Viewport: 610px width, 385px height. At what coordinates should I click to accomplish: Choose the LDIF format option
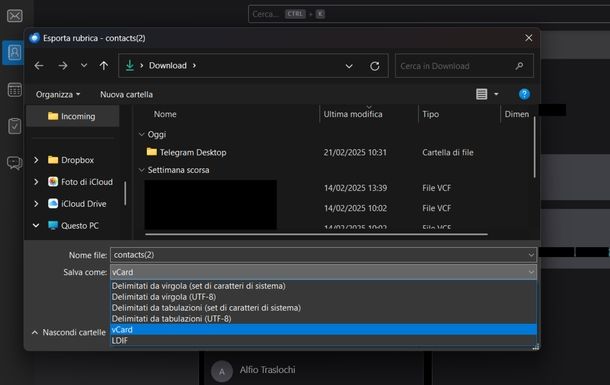tap(323, 340)
